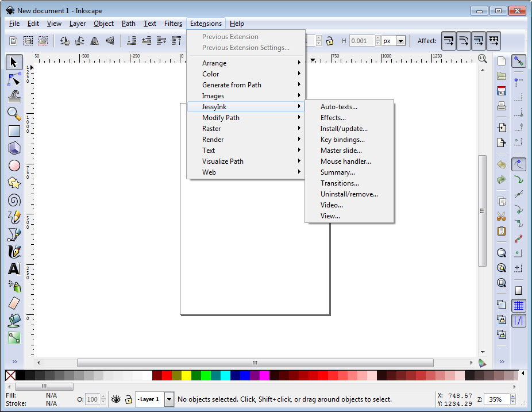Screen dimensions: 532x412
Task: Expand the Color submenu
Action: pos(246,74)
